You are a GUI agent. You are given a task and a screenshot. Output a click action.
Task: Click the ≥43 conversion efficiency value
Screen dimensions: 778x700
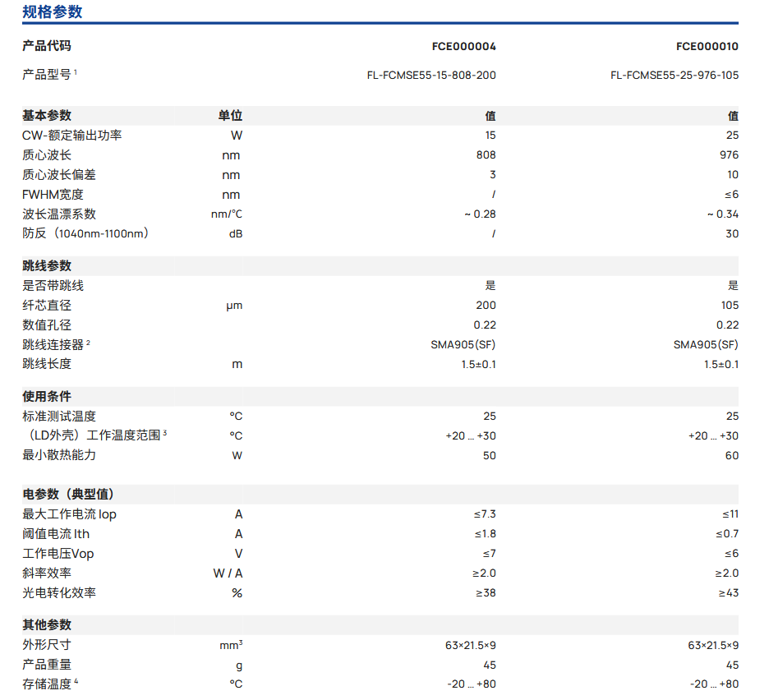click(x=728, y=593)
